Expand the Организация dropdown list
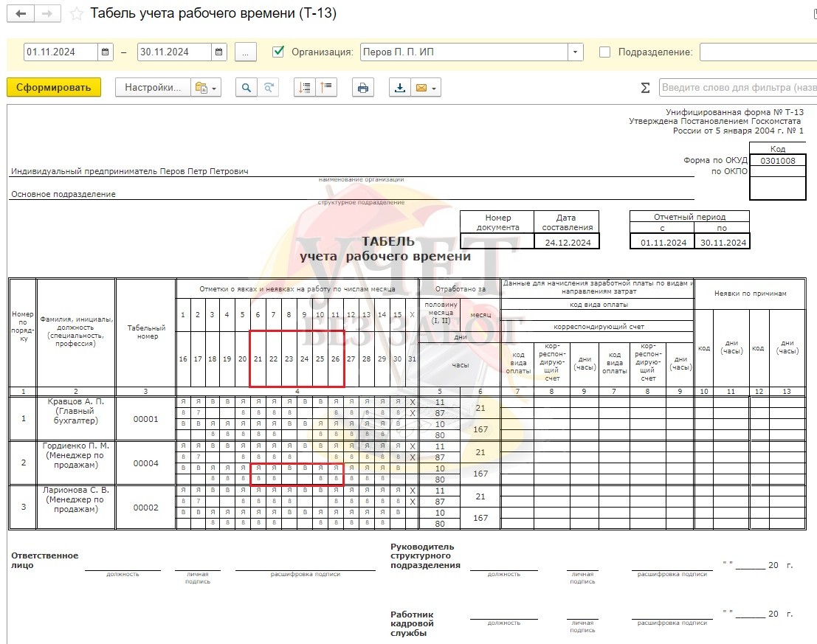 [x=575, y=52]
